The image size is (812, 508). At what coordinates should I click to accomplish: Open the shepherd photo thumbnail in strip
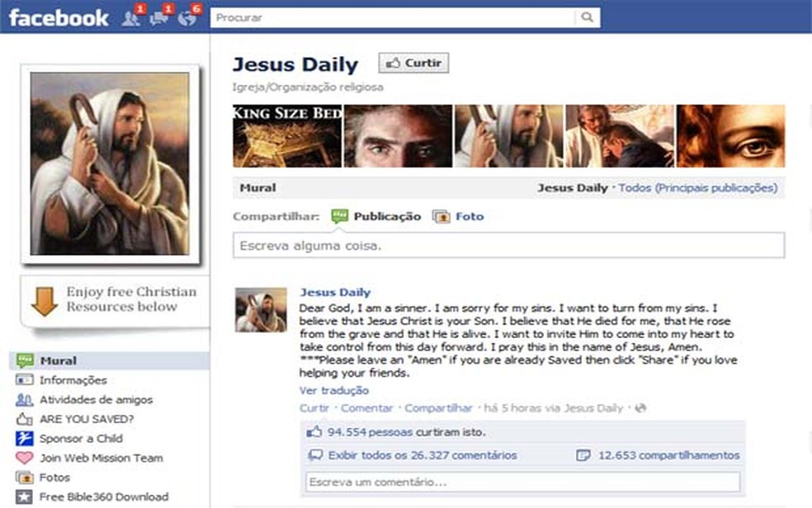click(x=508, y=136)
